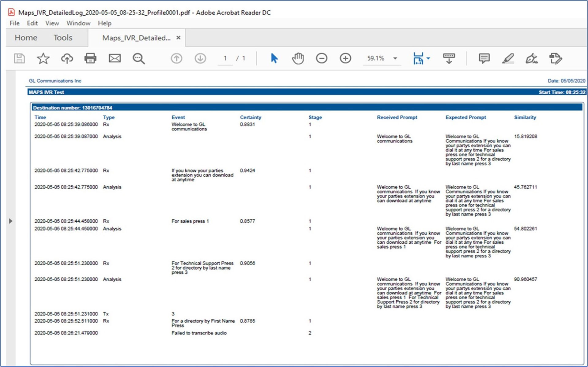
Task: Click 'Destination number: 13016704784' heading
Action: click(73, 108)
